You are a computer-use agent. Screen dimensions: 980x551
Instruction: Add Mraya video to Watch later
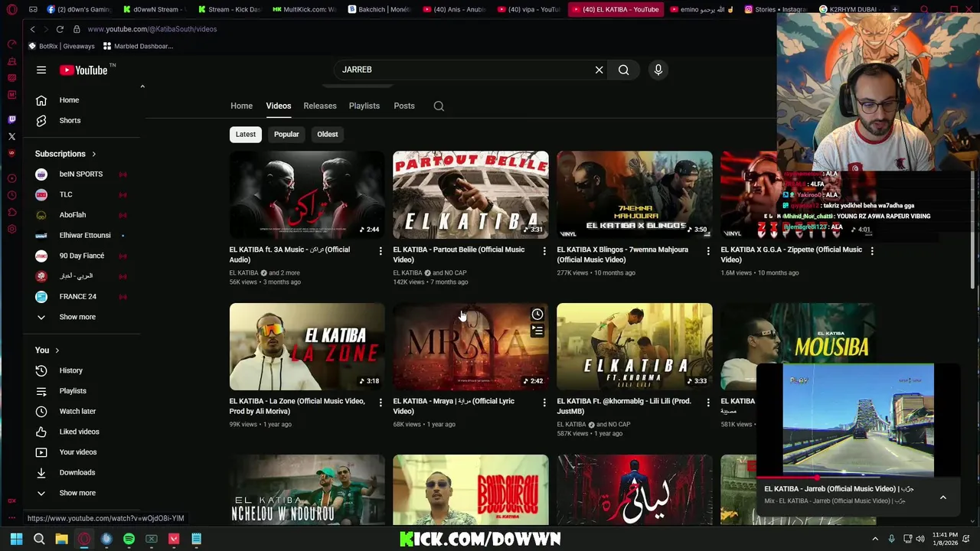pos(537,315)
